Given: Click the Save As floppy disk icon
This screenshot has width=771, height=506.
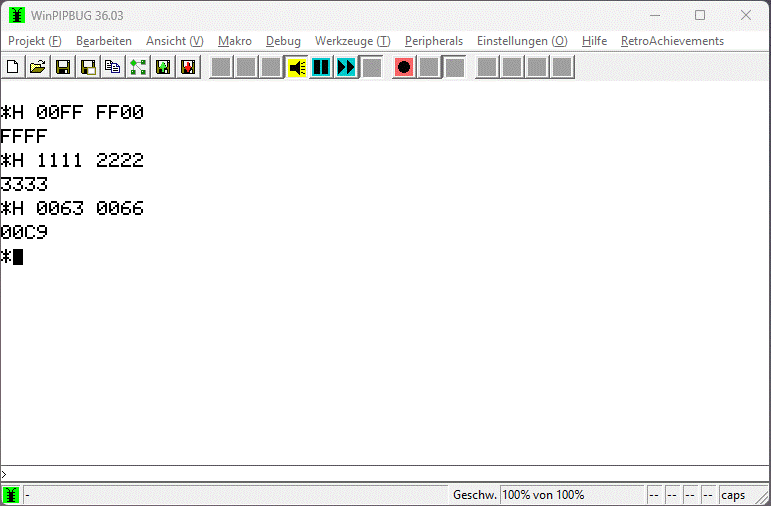Looking at the screenshot, I should point(87,67).
